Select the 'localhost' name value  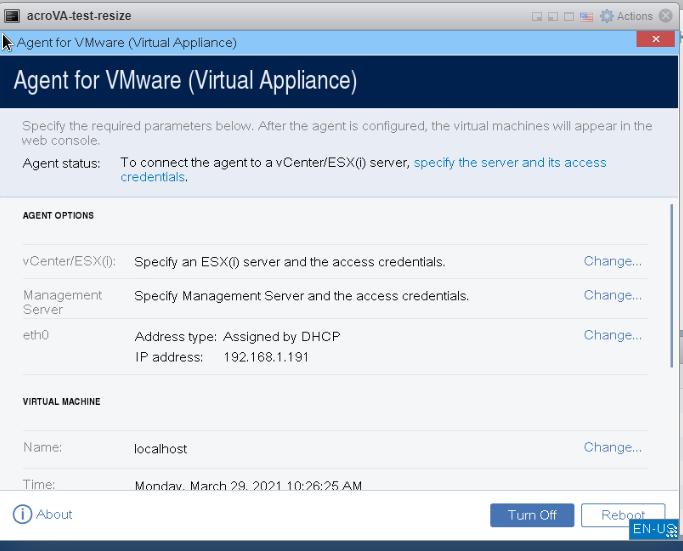point(160,449)
